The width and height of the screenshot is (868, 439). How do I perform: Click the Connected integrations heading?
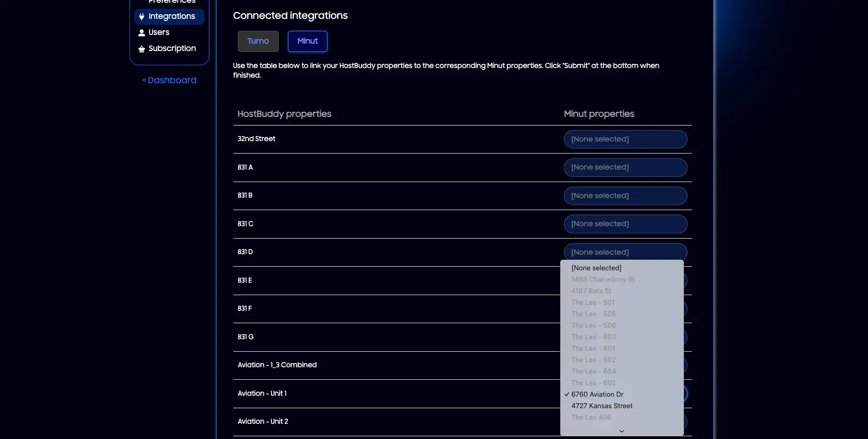(x=290, y=16)
